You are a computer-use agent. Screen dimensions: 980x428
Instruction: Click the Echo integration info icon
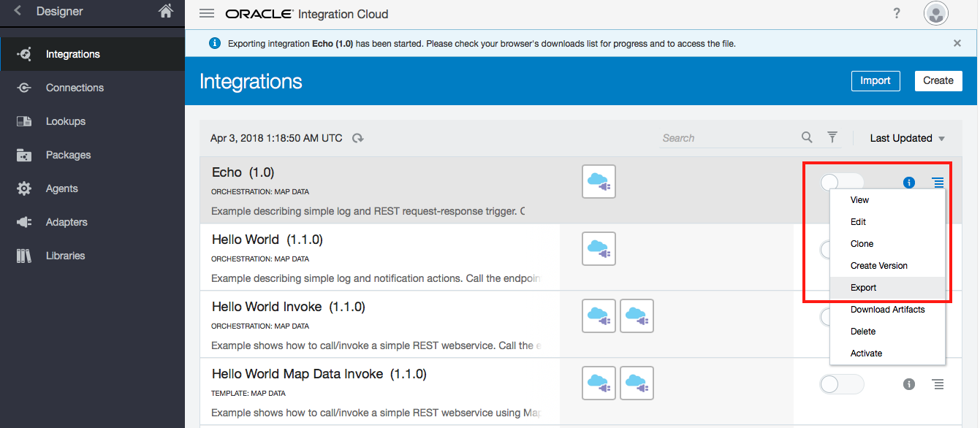pyautogui.click(x=909, y=183)
